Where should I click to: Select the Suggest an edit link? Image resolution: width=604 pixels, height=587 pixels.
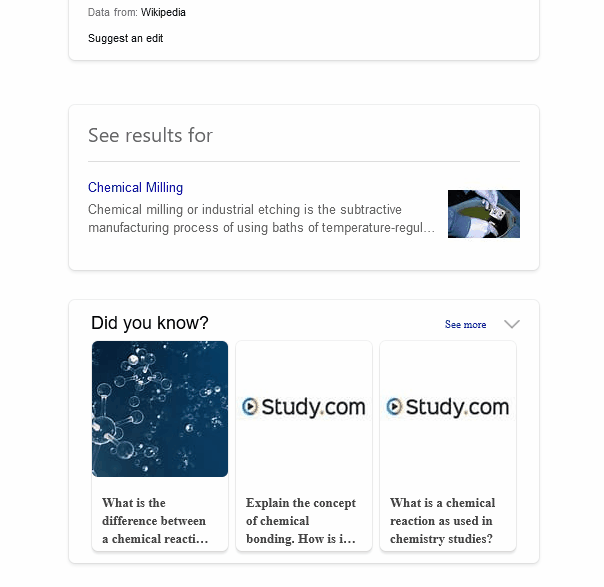125,39
